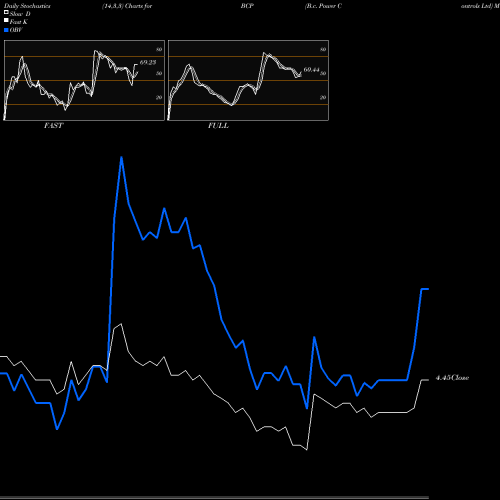Click the 20 axis label in FAST chart
500x500 pixels.
159,97
